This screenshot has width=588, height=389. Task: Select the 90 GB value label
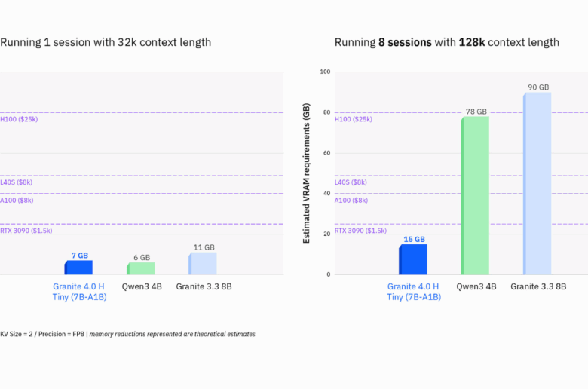point(538,87)
